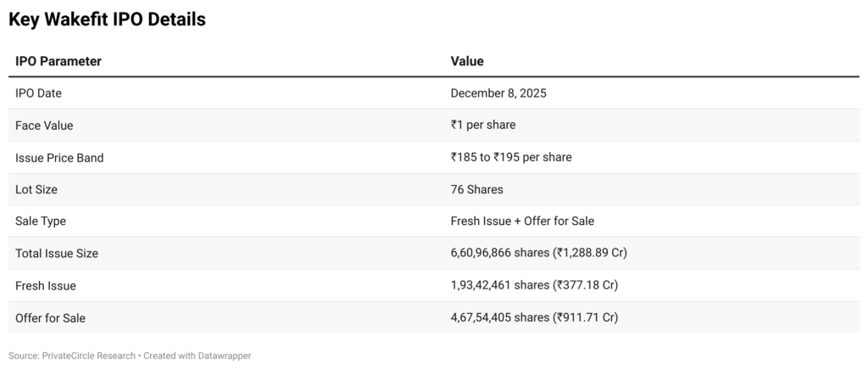Viewport: 868px width, 370px height.
Task: Select the "December 8, 2025" date cell
Action: [498, 93]
